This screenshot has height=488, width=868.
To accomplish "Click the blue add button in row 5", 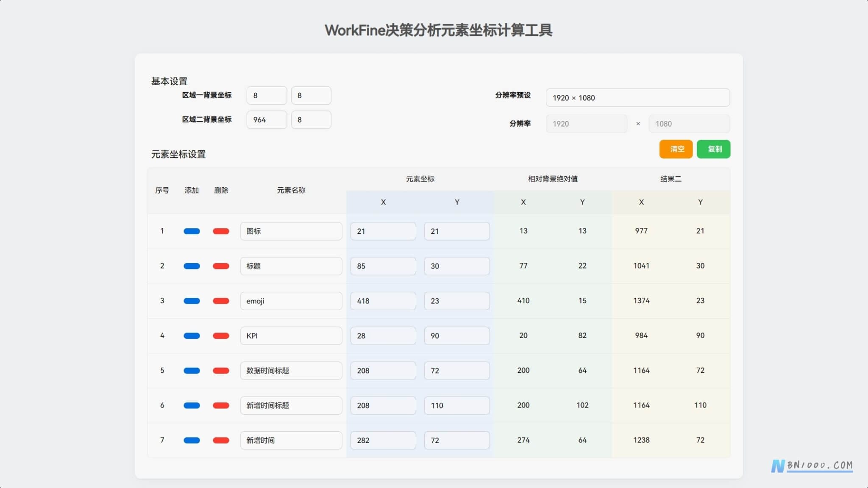I will click(x=192, y=371).
